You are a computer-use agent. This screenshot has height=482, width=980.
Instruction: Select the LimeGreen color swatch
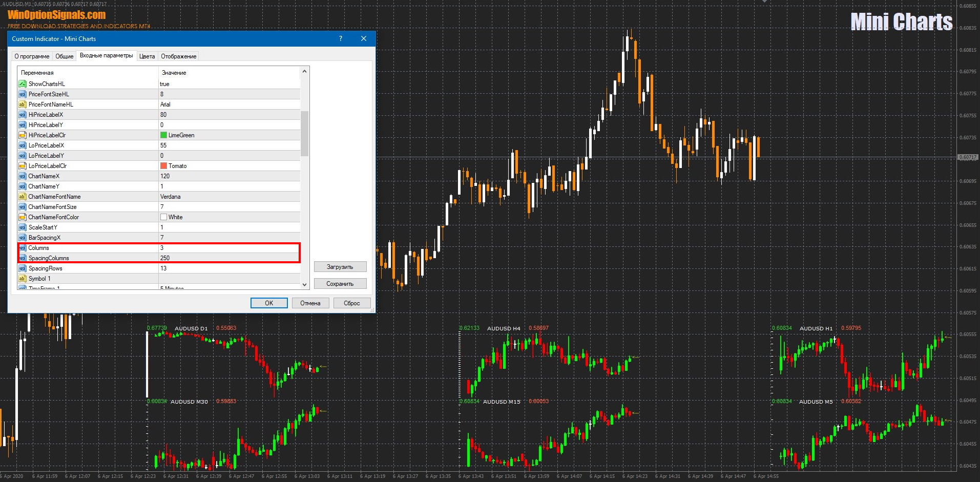164,135
